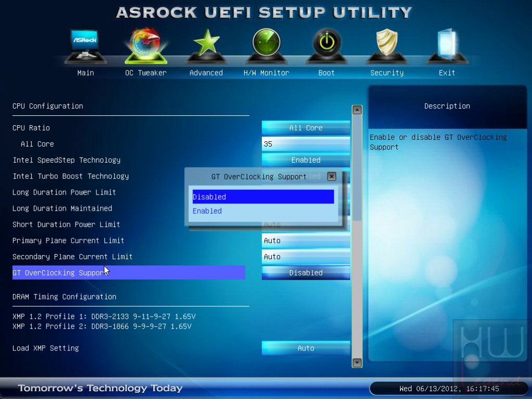Image resolution: width=532 pixels, height=399 pixels.
Task: Click XMP 1.2 Profile 1 DDR3-2133 line
Action: click(x=104, y=317)
